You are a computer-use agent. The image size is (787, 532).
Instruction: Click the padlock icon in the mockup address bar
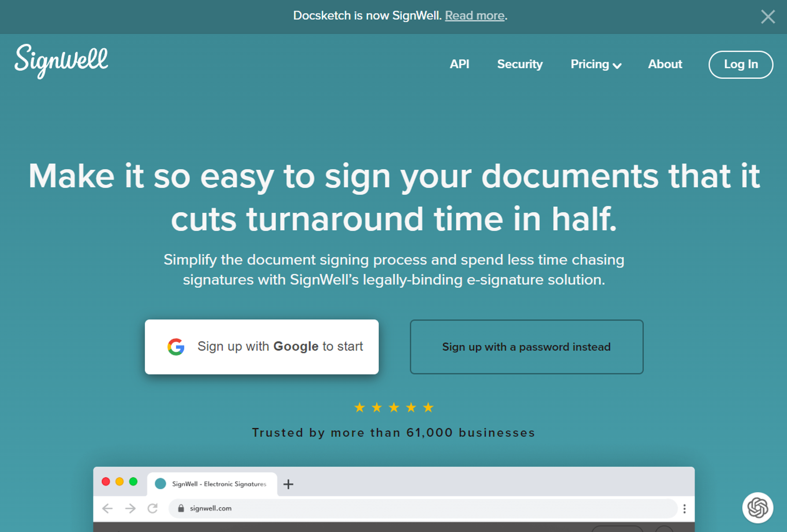(181, 508)
